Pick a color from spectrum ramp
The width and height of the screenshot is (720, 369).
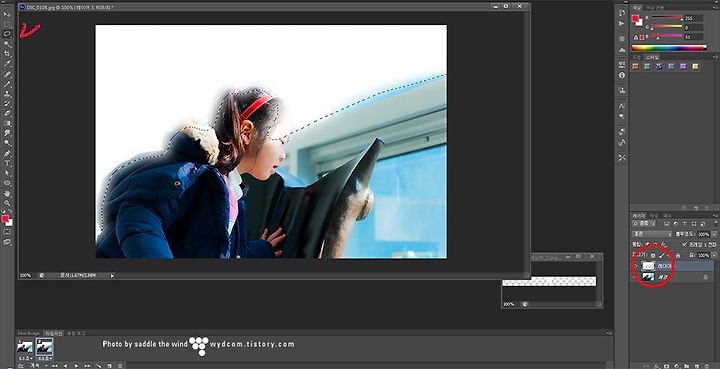[x=669, y=47]
